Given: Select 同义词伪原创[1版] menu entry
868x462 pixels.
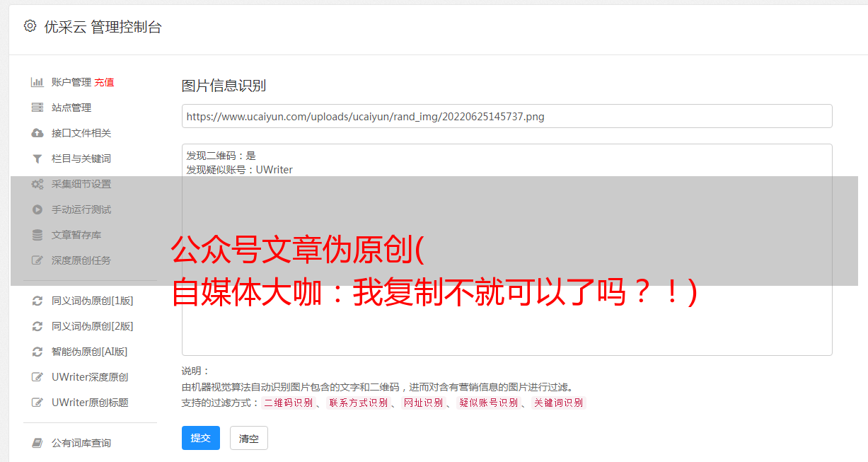Looking at the screenshot, I should pyautogui.click(x=93, y=301).
